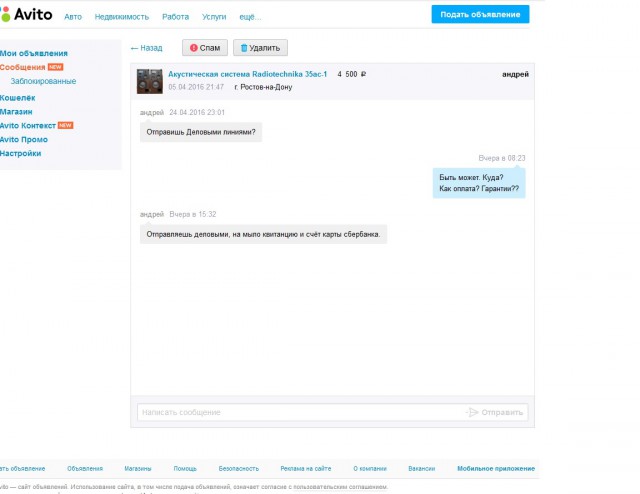
Task: Open the footer Мобильное приложение link
Action: tap(496, 469)
